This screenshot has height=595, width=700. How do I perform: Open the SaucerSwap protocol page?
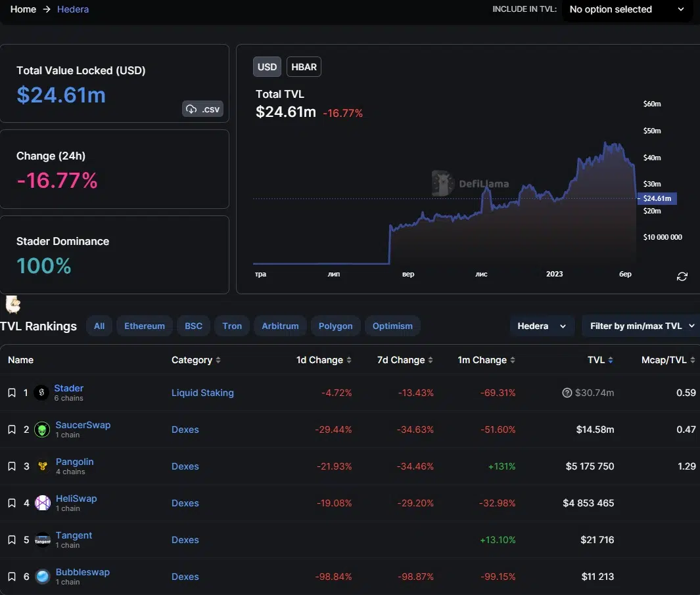click(x=83, y=425)
